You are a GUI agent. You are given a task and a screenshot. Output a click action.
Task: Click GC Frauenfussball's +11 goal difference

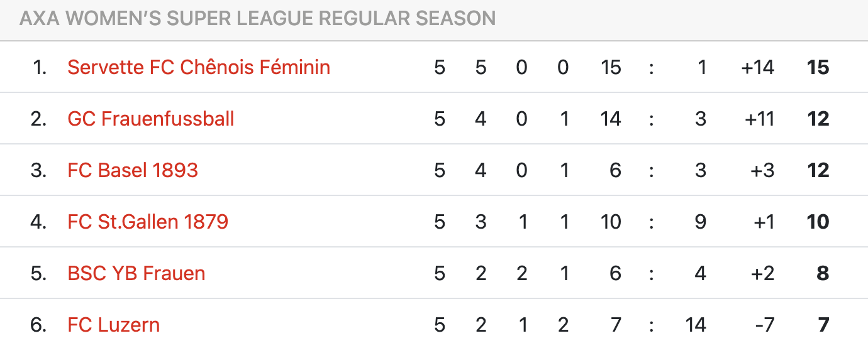click(759, 119)
